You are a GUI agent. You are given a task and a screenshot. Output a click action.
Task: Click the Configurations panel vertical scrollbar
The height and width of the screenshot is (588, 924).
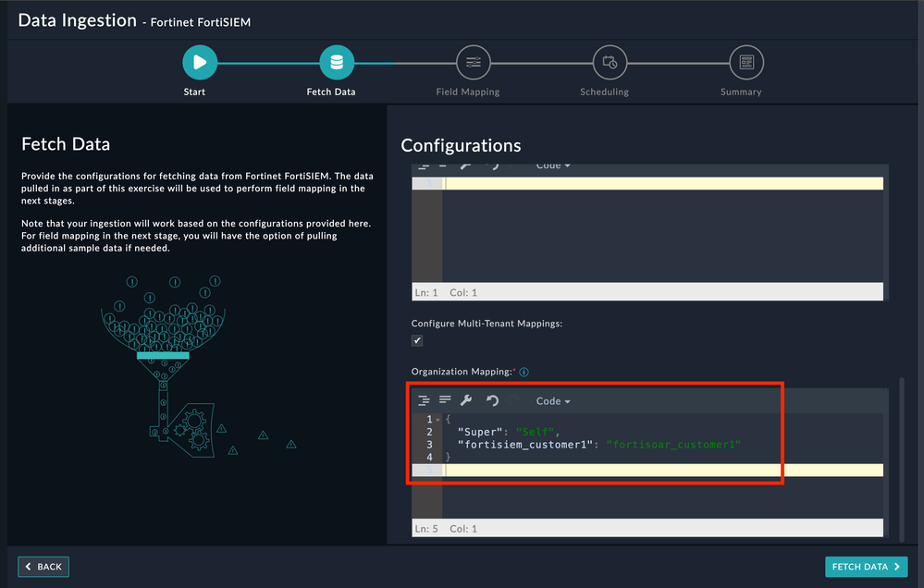[x=902, y=453]
